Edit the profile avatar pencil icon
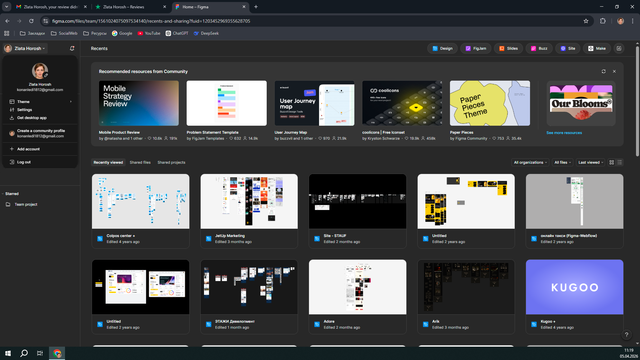The image size is (640, 360). [46, 75]
